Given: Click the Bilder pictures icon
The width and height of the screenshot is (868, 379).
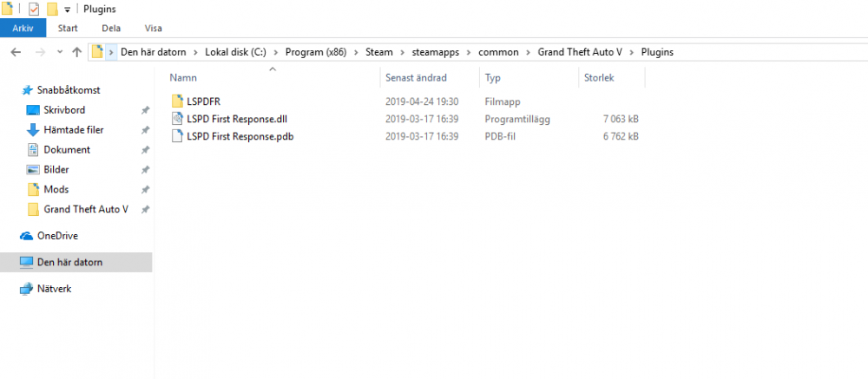Looking at the screenshot, I should [x=33, y=170].
